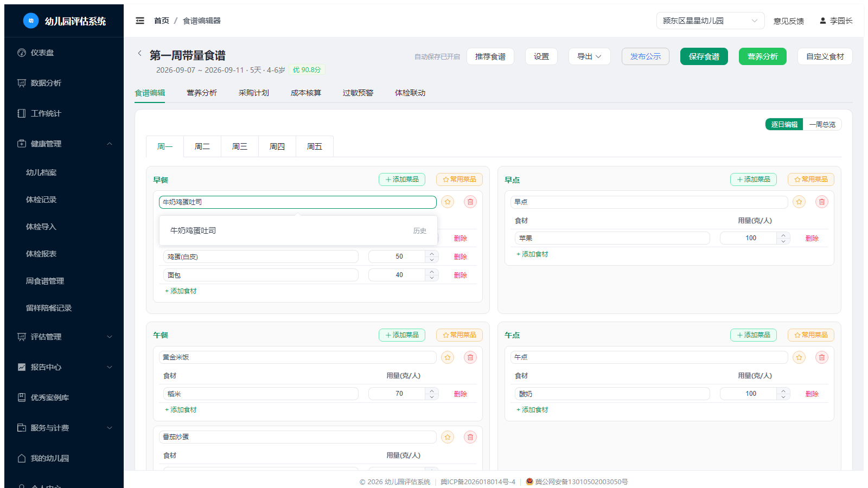Image resolution: width=868 pixels, height=488 pixels.
Task: Favorite the 牛奶鸡蛋吐司 dish star icon
Action: (448, 202)
